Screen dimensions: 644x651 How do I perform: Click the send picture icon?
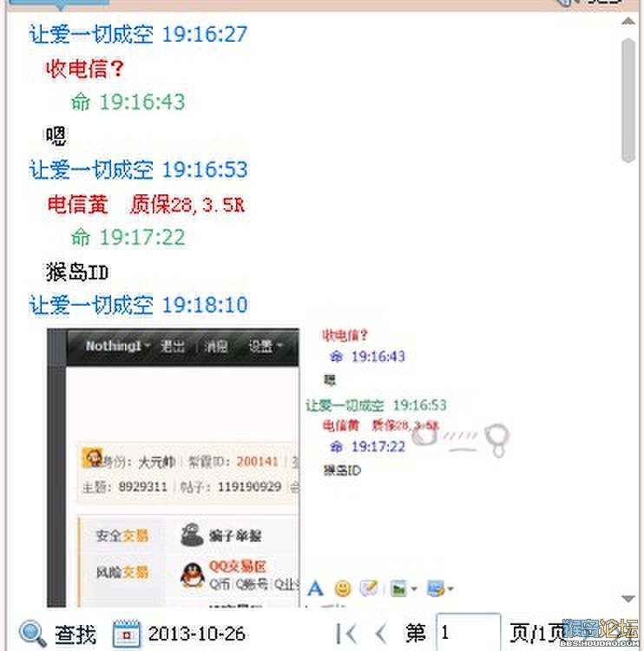[398, 589]
